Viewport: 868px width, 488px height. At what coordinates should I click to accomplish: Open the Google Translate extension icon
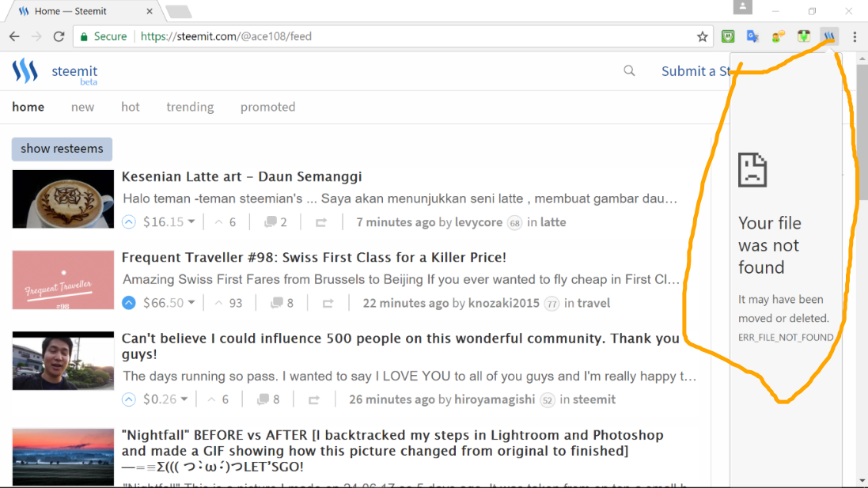coord(752,36)
